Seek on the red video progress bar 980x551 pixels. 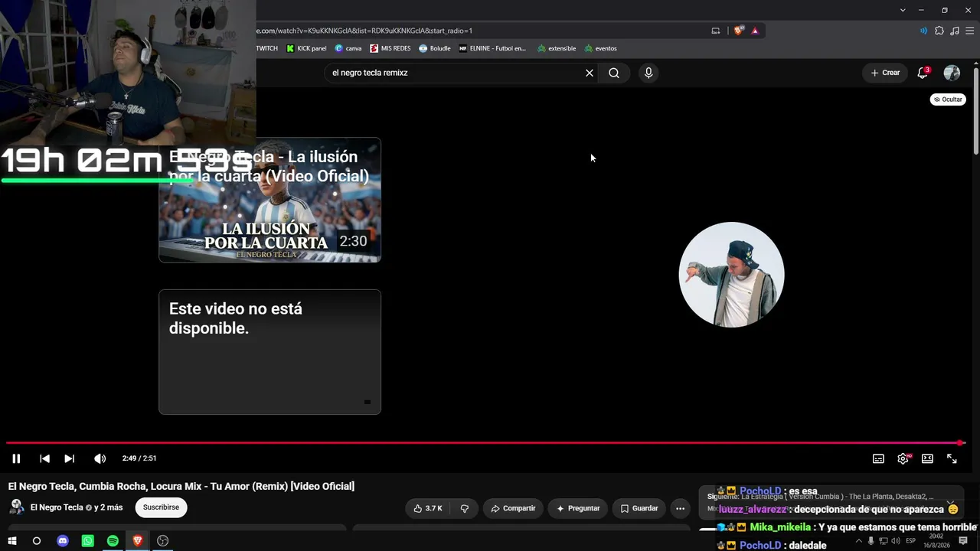[x=485, y=442]
